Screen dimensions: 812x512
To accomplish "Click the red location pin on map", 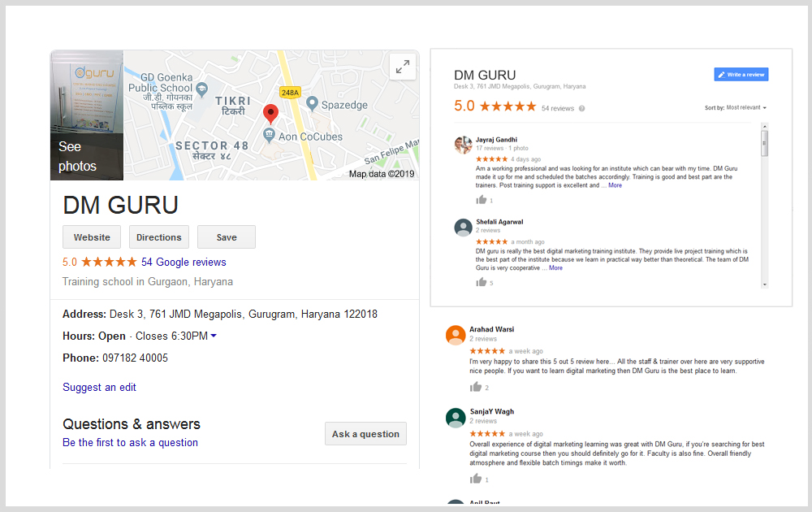I will (x=270, y=114).
